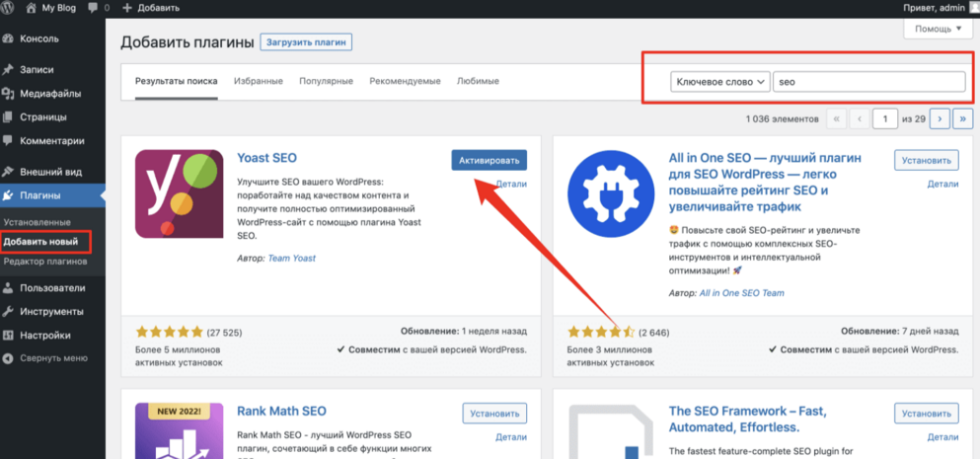Open Установленные plugins submenu
This screenshot has width=980, height=459.
[37, 223]
